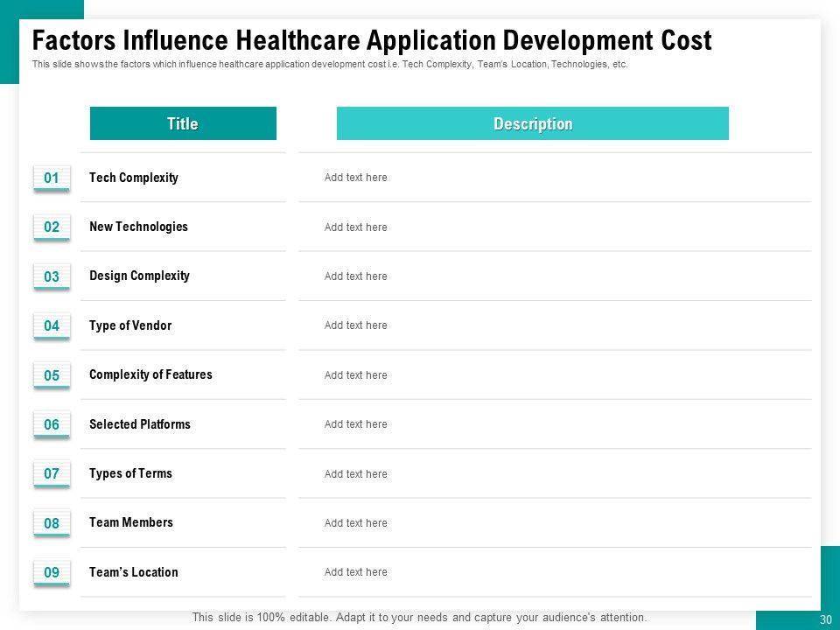Click the Selected Platforms label

tap(140, 424)
